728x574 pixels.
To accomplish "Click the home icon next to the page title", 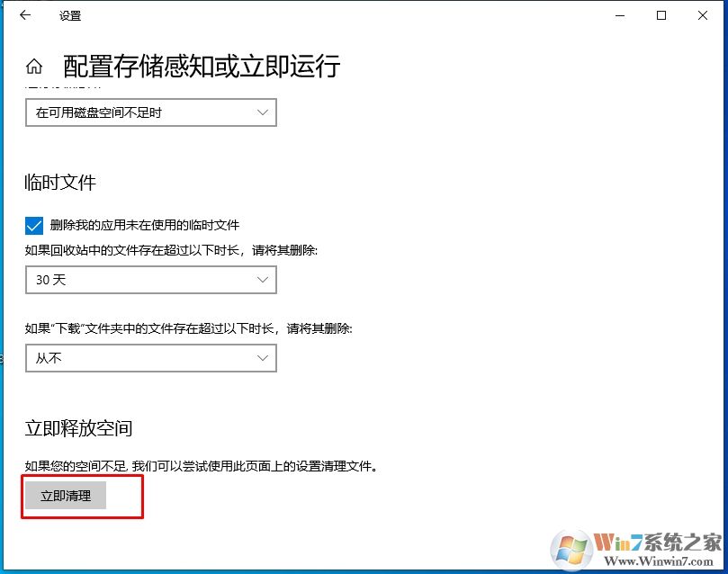I will pyautogui.click(x=33, y=64).
